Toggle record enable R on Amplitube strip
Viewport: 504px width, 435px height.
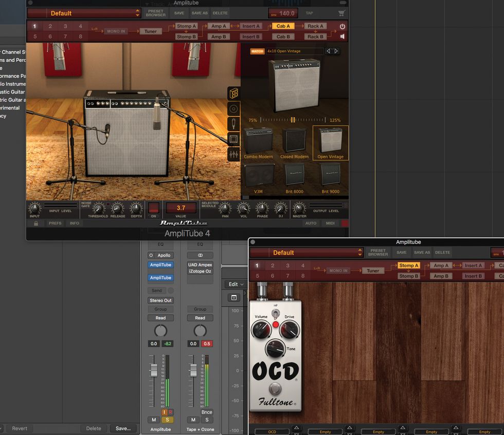tap(170, 412)
